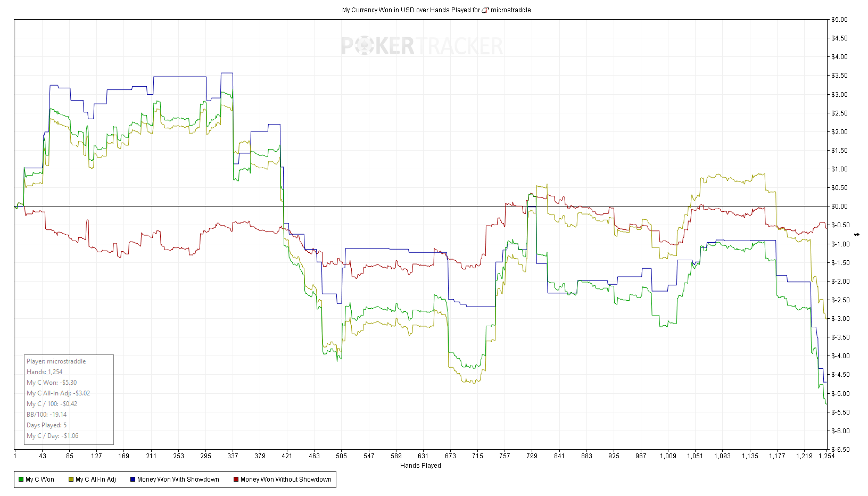Click the x-axis label 1,135

click(750, 456)
